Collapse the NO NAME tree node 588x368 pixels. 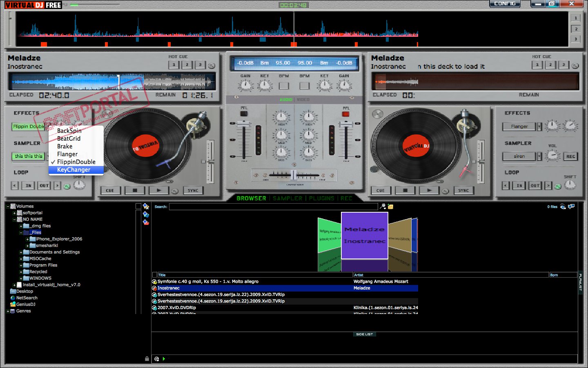click(14, 220)
